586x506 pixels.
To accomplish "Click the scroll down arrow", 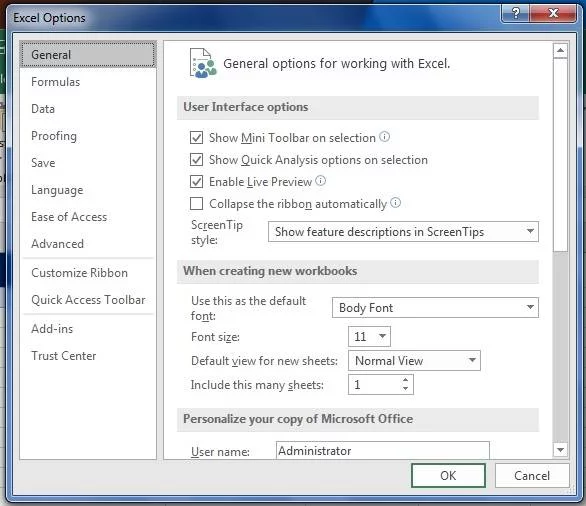I will click(x=560, y=450).
